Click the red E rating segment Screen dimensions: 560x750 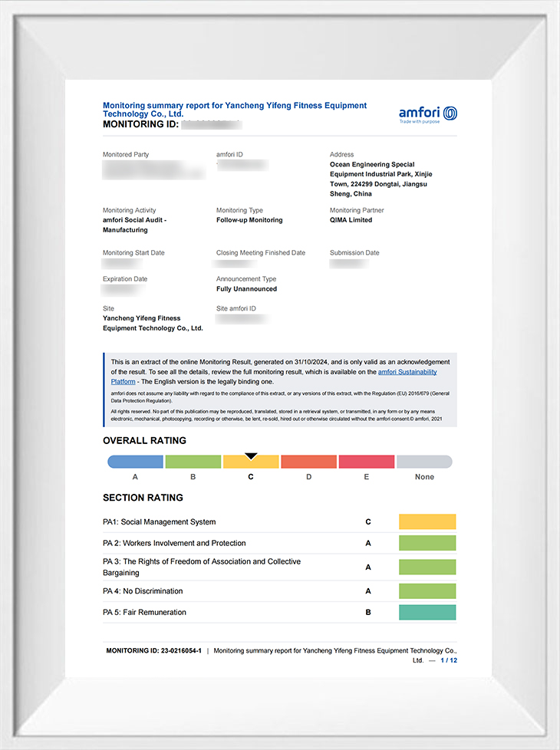[x=366, y=462]
